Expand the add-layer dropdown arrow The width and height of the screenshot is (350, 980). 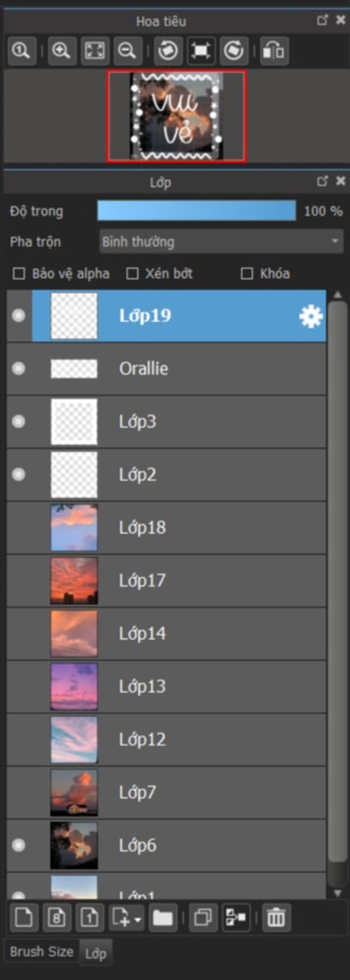click(x=137, y=920)
